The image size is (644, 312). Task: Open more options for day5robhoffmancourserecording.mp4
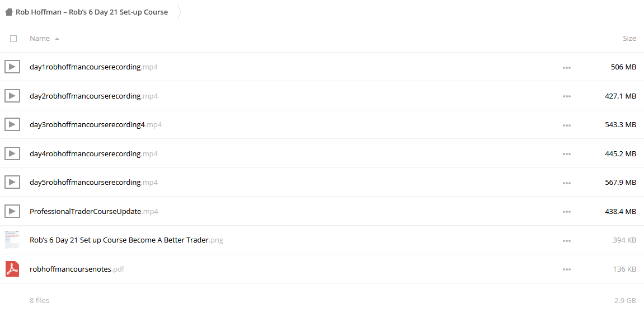tap(567, 183)
